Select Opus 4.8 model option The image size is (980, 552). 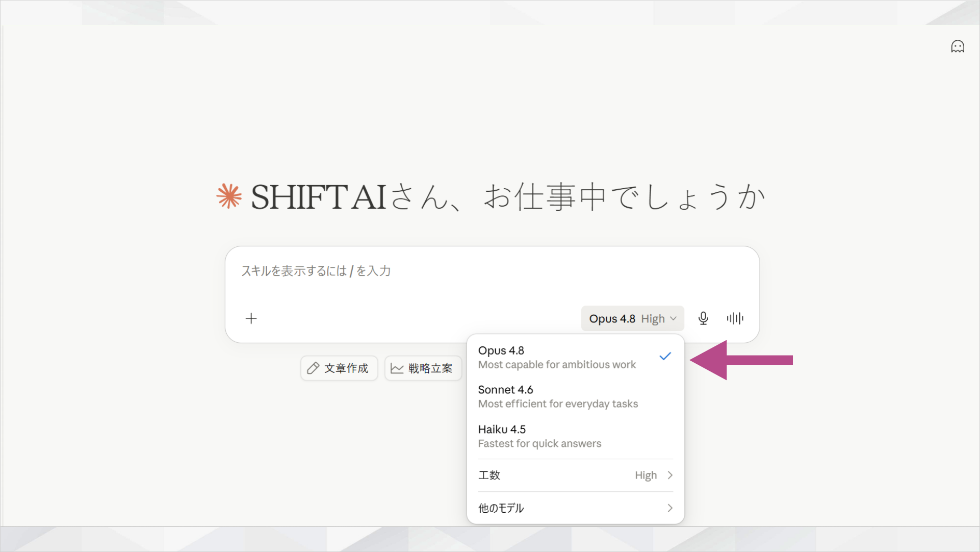coord(575,357)
